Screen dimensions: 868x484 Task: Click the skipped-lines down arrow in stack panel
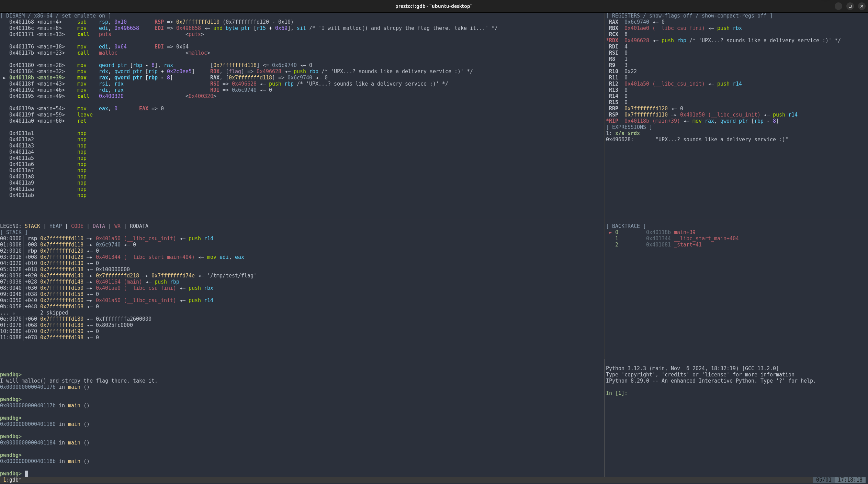point(14,313)
